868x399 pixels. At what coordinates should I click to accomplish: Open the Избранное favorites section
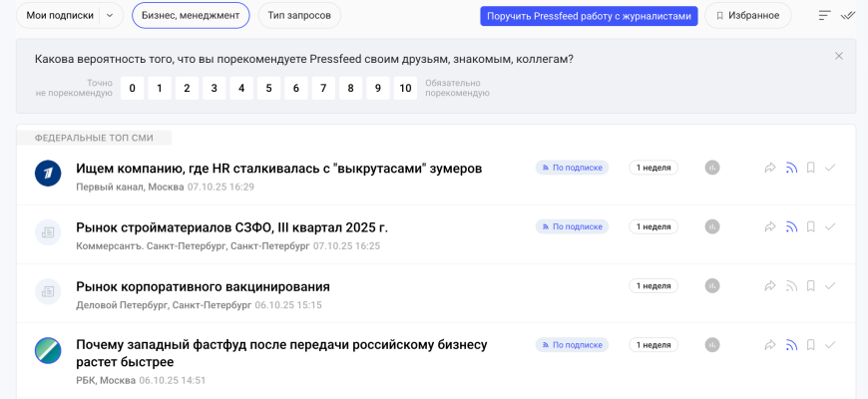coord(747,16)
